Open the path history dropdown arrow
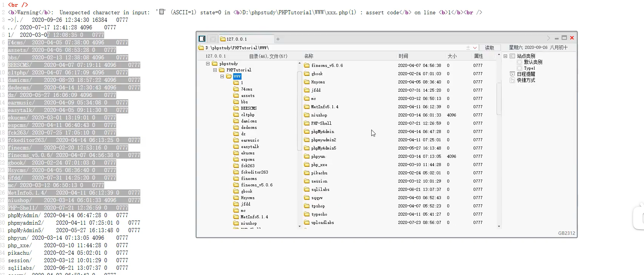This screenshot has width=644, height=275. (x=475, y=48)
